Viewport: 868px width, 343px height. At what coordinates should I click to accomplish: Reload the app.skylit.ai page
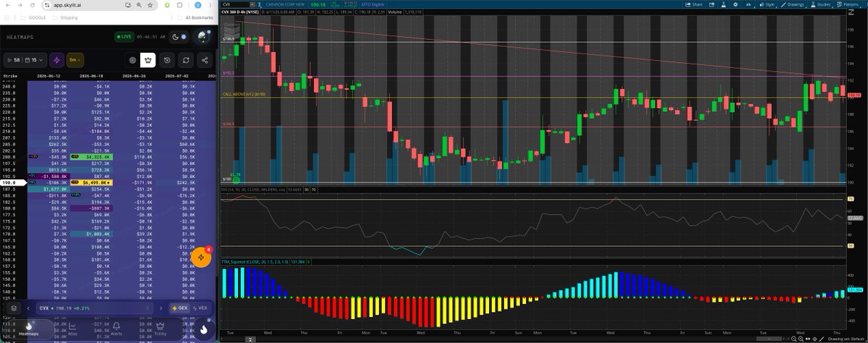pyautogui.click(x=33, y=5)
